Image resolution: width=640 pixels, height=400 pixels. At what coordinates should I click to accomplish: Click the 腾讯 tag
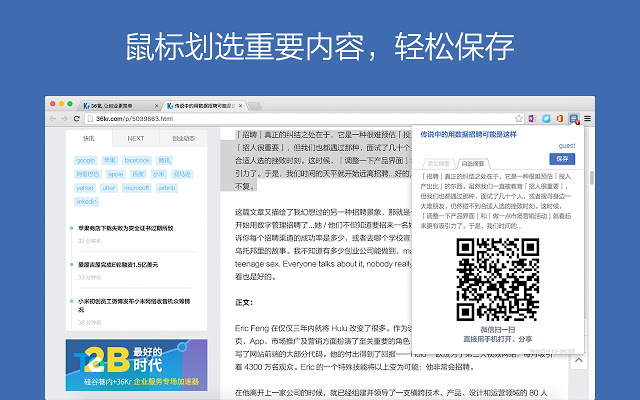coord(164,160)
